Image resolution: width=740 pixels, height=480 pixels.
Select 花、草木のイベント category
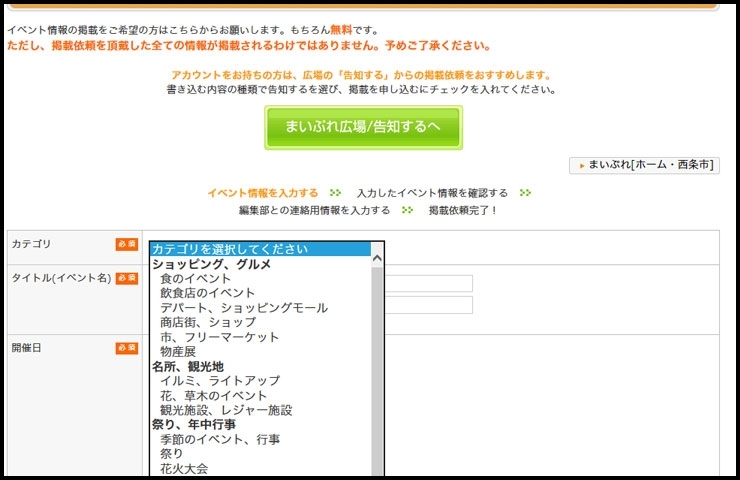point(214,396)
